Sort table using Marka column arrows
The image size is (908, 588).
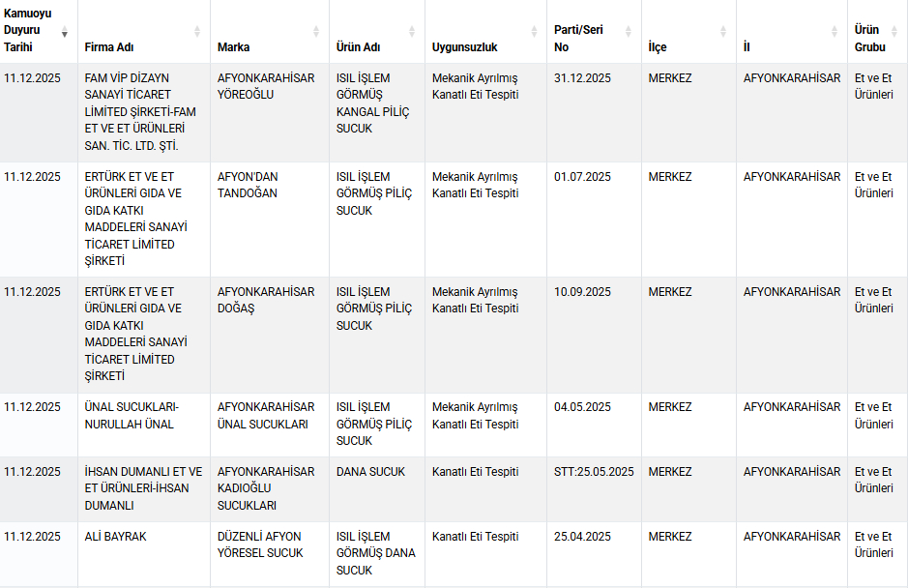pos(317,32)
